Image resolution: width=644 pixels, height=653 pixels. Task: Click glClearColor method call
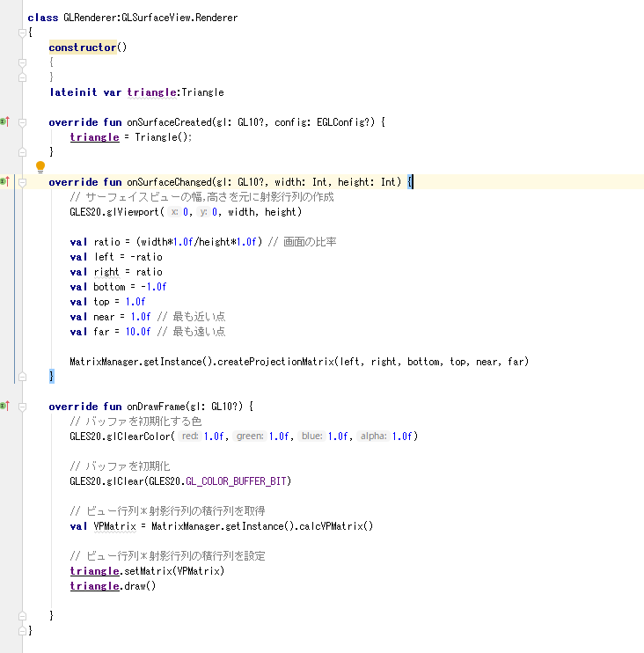coord(139,437)
